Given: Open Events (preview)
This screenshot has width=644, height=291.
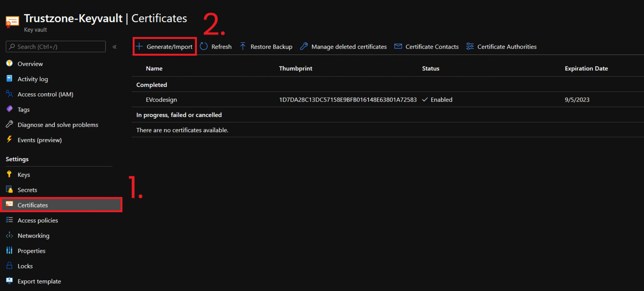Looking at the screenshot, I should (x=40, y=140).
